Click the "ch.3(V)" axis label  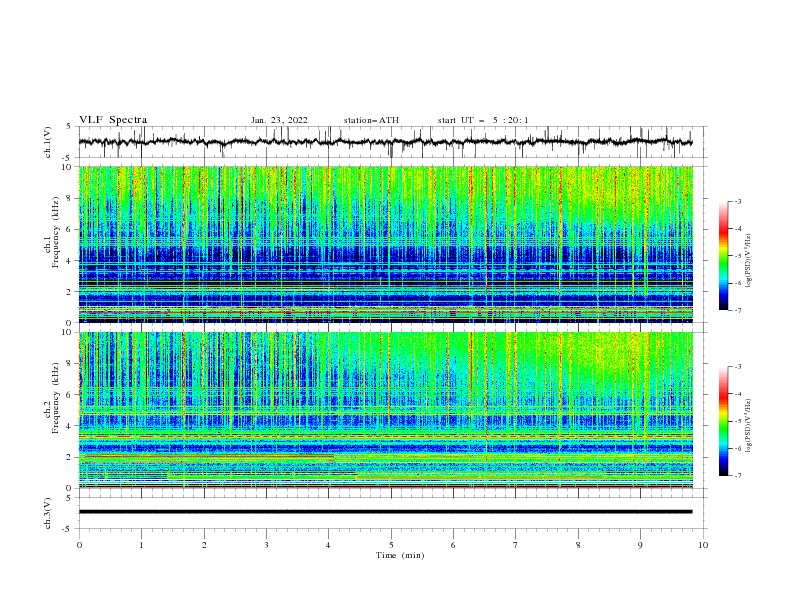coord(48,513)
